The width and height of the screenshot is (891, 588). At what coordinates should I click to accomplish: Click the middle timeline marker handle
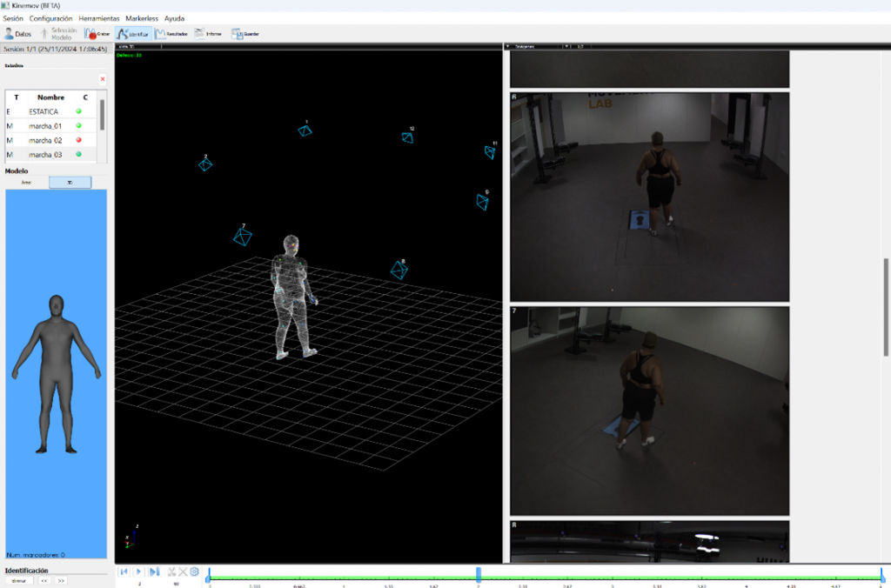(478, 575)
